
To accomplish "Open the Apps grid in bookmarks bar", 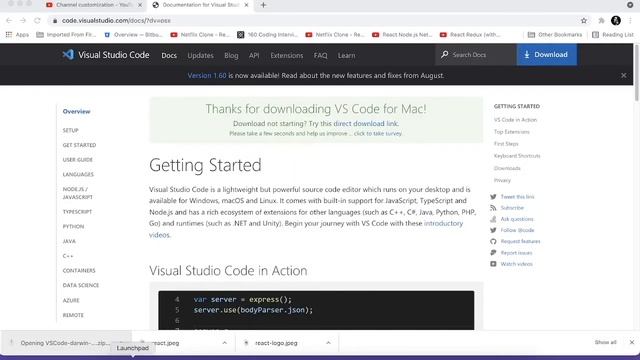I will pyautogui.click(x=17, y=35).
